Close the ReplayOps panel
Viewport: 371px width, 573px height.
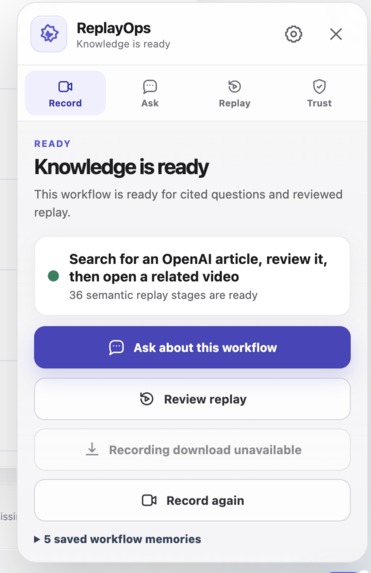click(336, 34)
